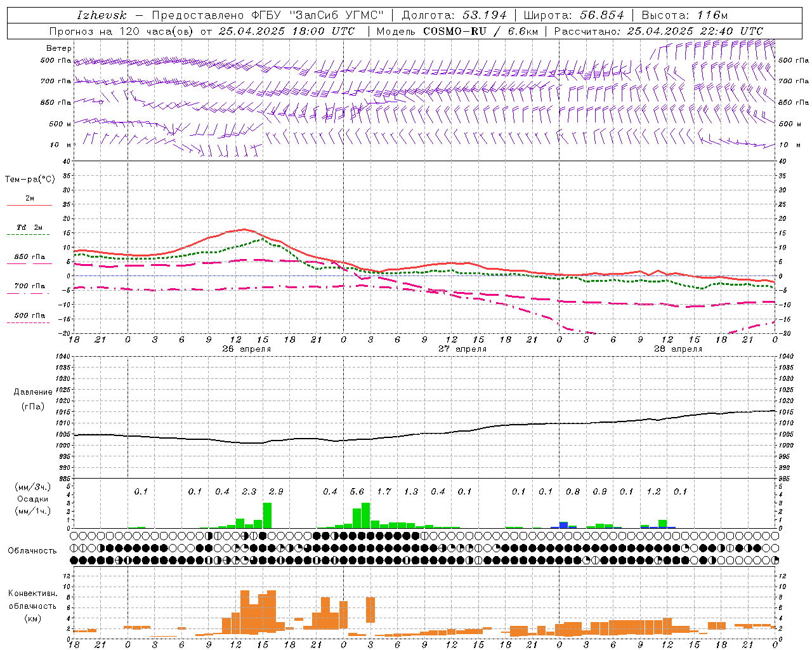The width and height of the screenshot is (812, 650).
Task: Click the dashed line sample under Td 2м
Action: (x=29, y=234)
